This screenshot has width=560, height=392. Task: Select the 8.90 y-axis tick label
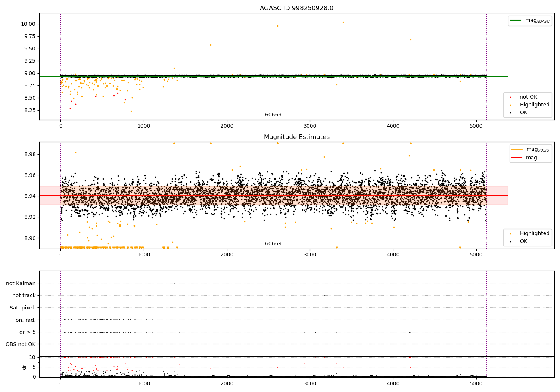click(29, 238)
